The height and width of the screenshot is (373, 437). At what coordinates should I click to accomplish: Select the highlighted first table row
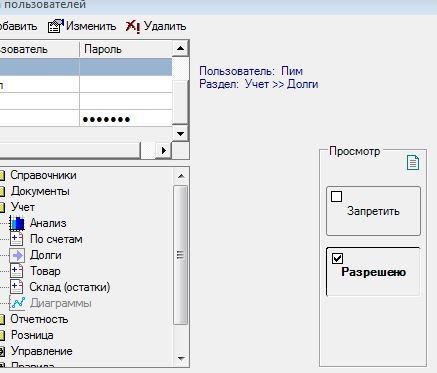point(86,67)
